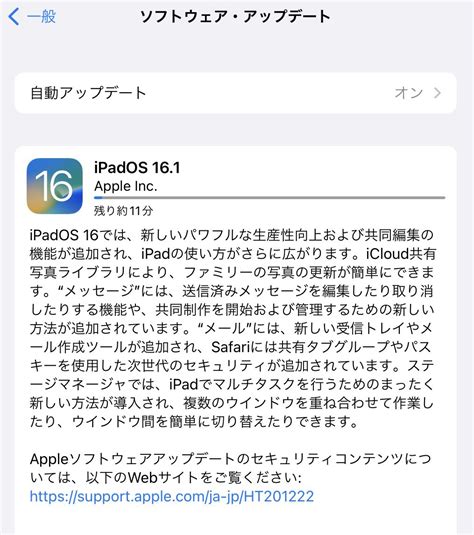
Task: Expand 自動アップデート using the right chevron
Action: click(437, 93)
